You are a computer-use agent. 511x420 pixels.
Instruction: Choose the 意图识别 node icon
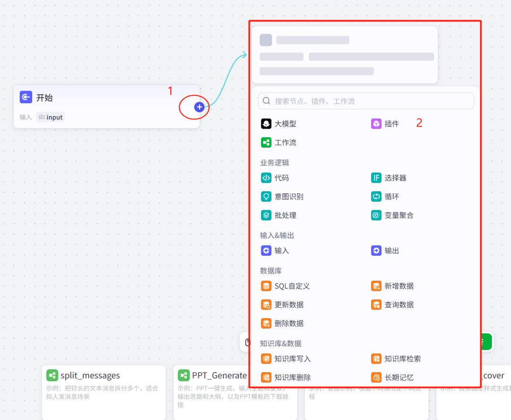pyautogui.click(x=266, y=197)
